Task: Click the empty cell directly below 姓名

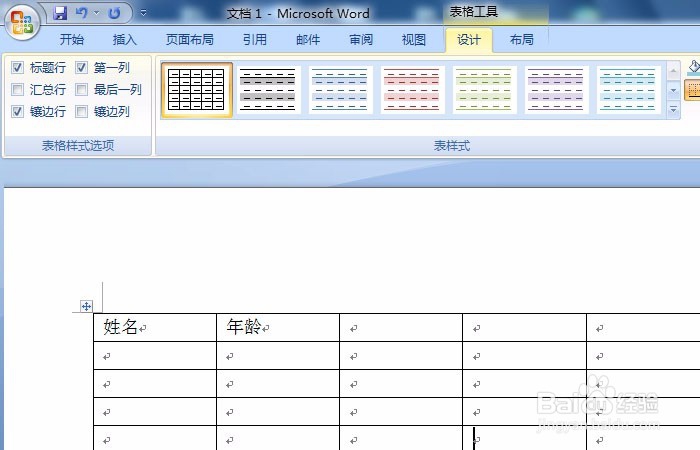Action: click(155, 355)
